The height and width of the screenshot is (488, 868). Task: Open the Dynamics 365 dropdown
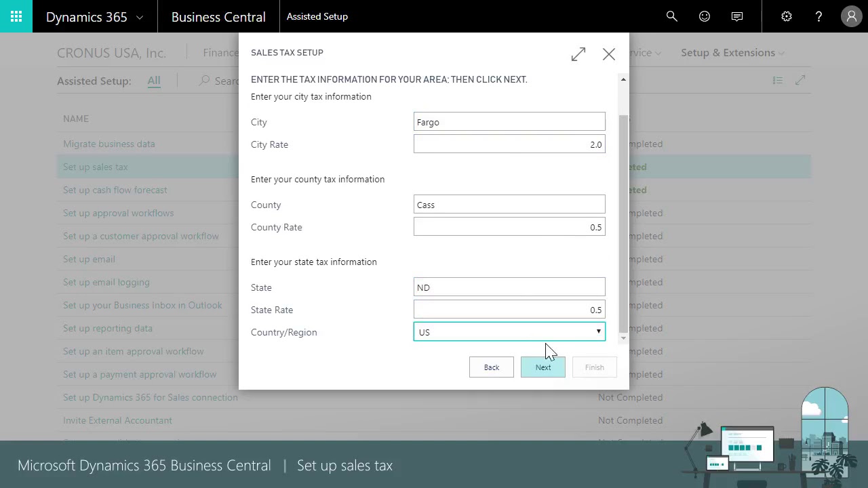[x=94, y=17]
